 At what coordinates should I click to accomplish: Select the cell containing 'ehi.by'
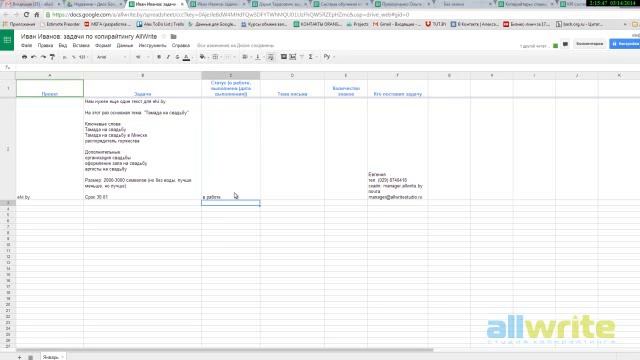[49, 149]
